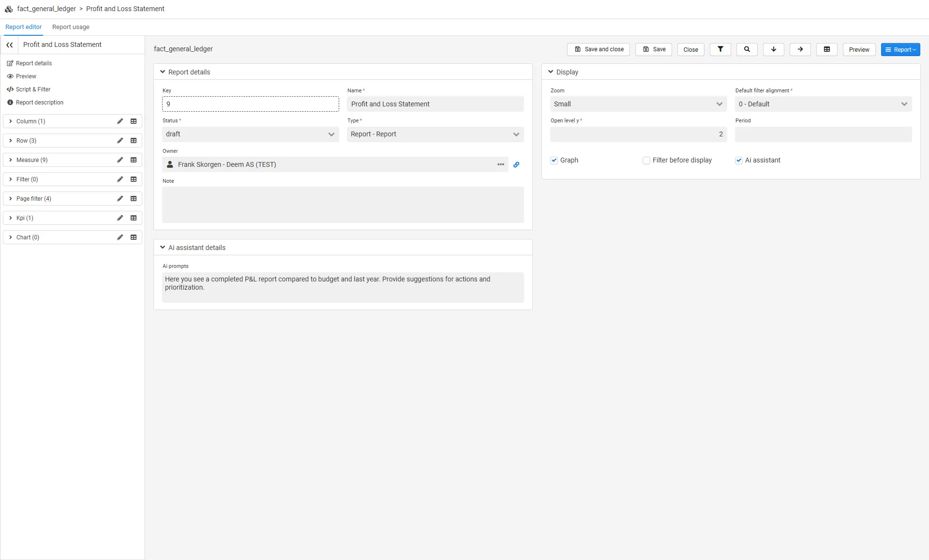Click the Ai prompts text area

click(343, 287)
